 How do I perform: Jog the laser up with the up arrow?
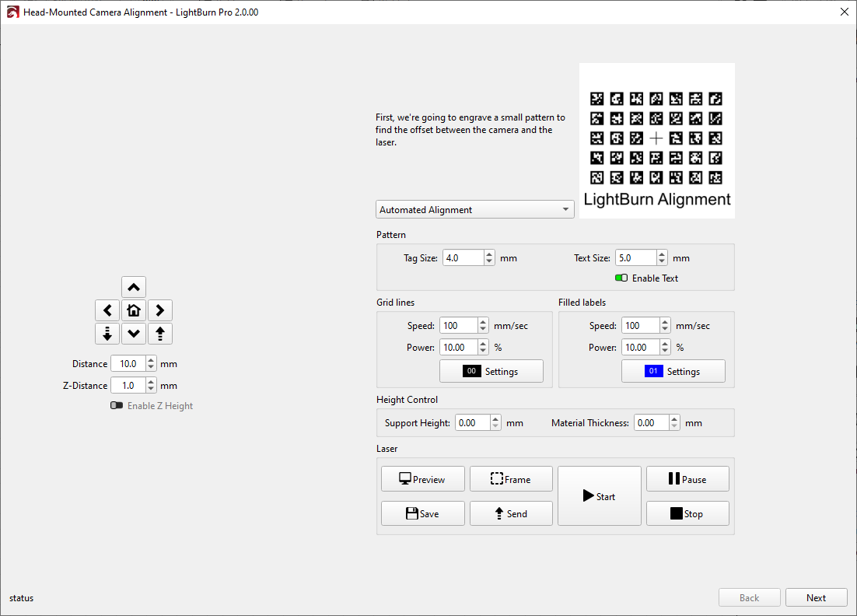click(134, 287)
